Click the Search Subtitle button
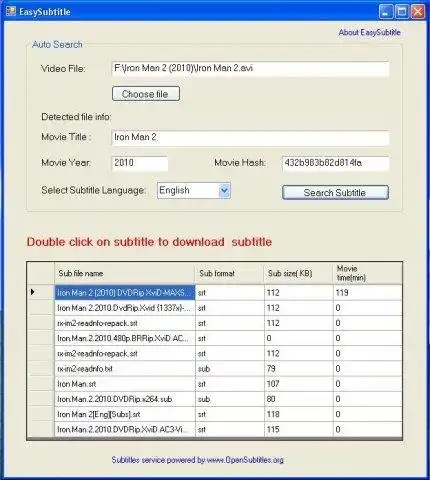The image size is (430, 480). pyautogui.click(x=335, y=193)
